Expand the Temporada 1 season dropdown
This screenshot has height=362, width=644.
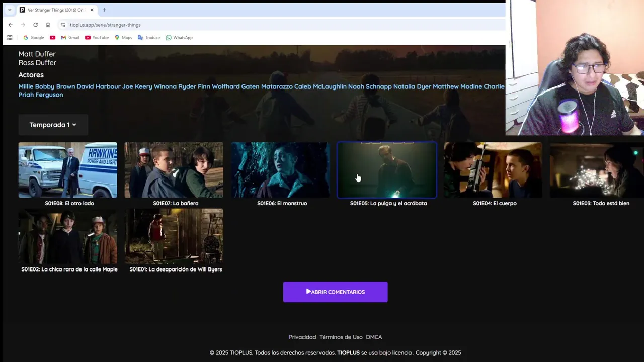53,125
